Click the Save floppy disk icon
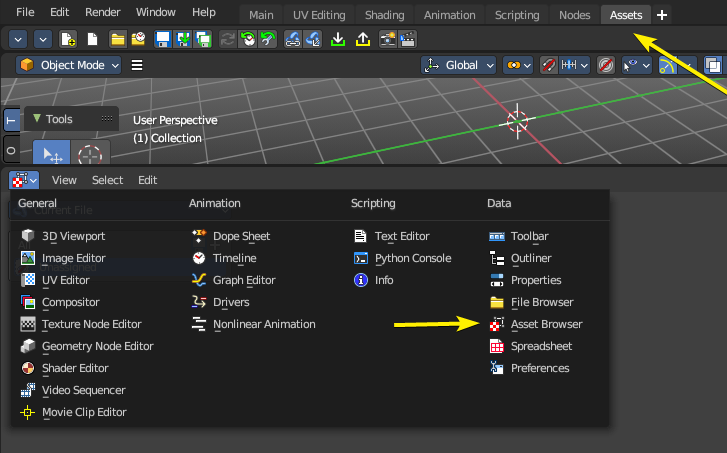This screenshot has width=727, height=453. pos(163,39)
